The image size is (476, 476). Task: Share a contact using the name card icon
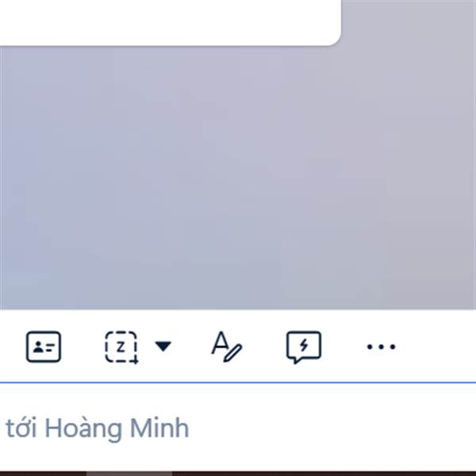pyautogui.click(x=44, y=347)
